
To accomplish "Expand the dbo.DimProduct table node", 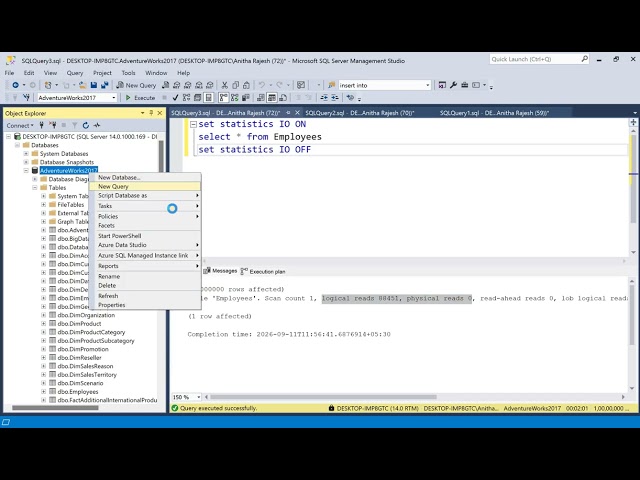I will pos(44,324).
